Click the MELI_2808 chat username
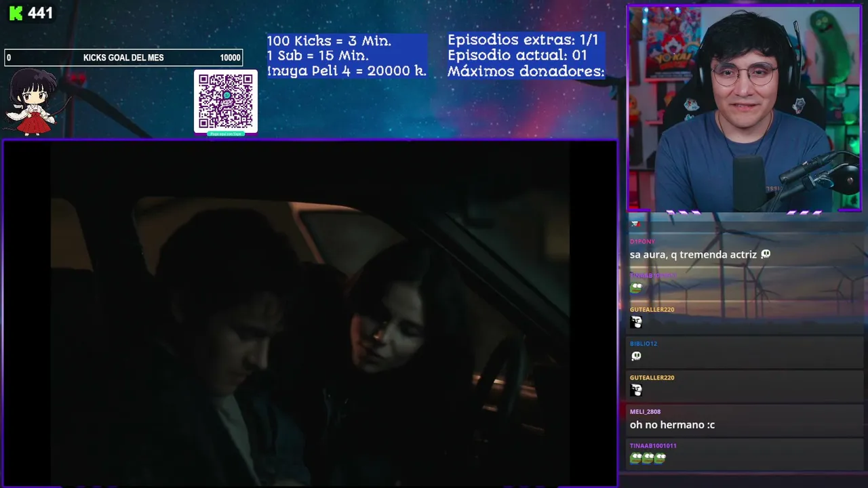 click(645, 411)
